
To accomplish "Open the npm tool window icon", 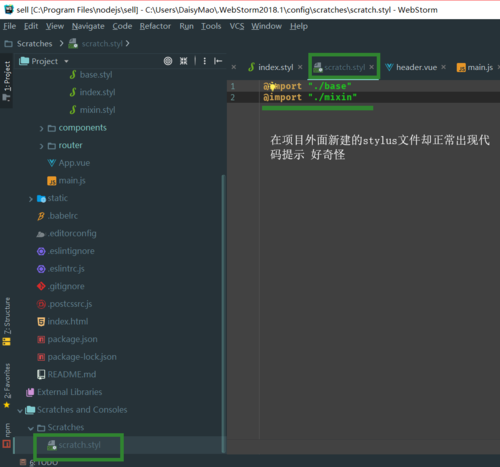I will pos(7,436).
